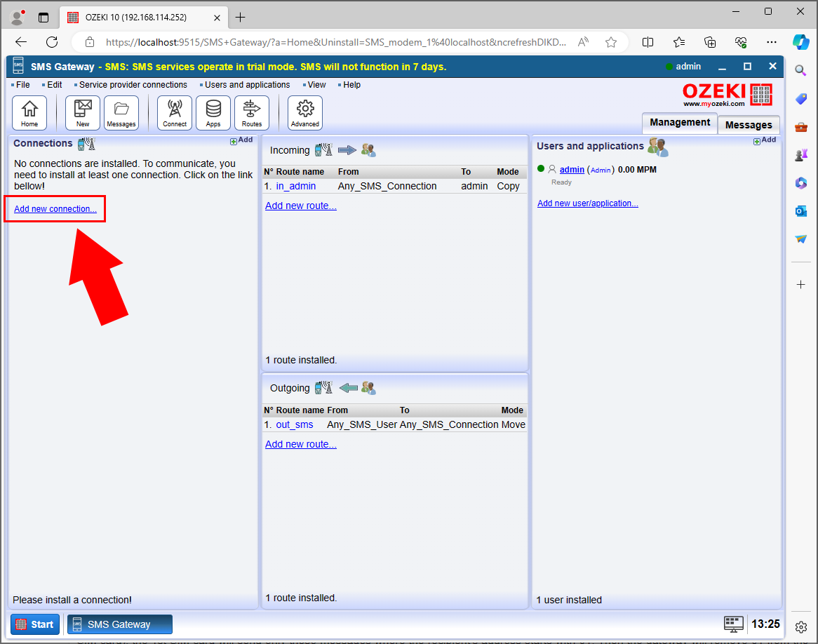Click the keyboard monitor icon near clock
This screenshot has height=644, width=818.
734,624
